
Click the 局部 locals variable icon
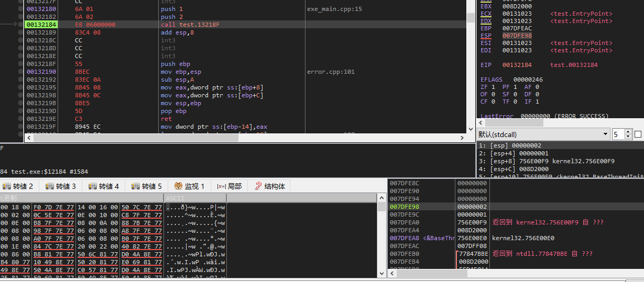coord(221,186)
